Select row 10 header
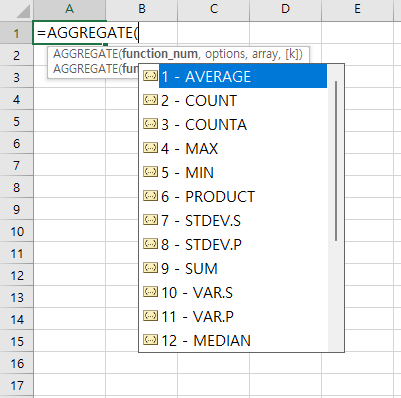The height and width of the screenshot is (398, 401). point(16,231)
